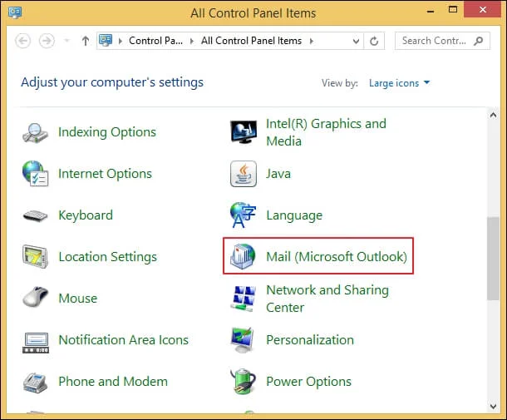This screenshot has height=420, width=507.
Task: Open the Network and Sharing Center icon
Action: coord(244,299)
